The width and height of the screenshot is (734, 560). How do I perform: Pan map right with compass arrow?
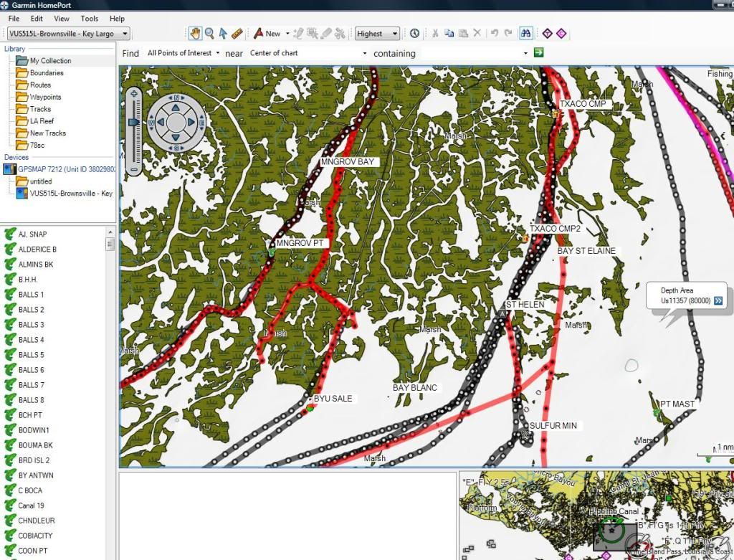point(191,122)
